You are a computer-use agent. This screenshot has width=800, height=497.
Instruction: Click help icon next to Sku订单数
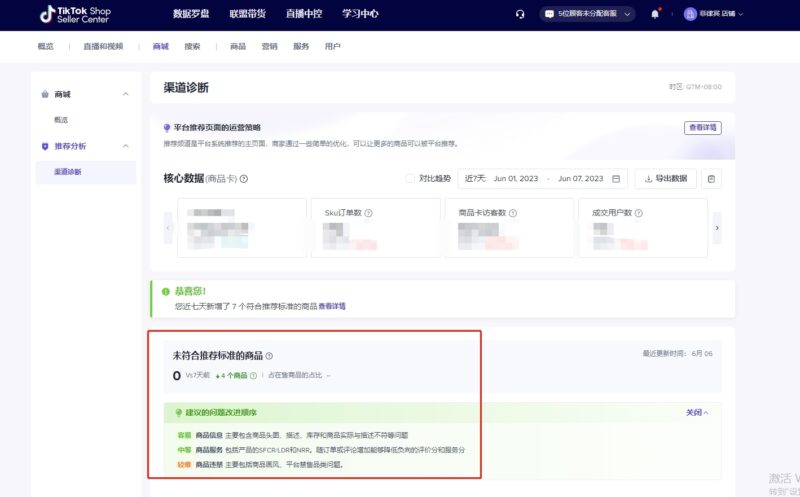(x=368, y=213)
